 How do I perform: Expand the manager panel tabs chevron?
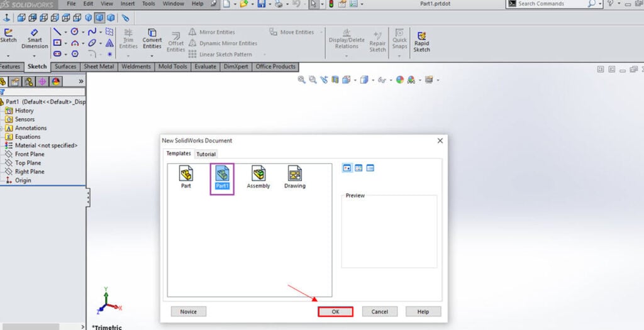pyautogui.click(x=81, y=81)
